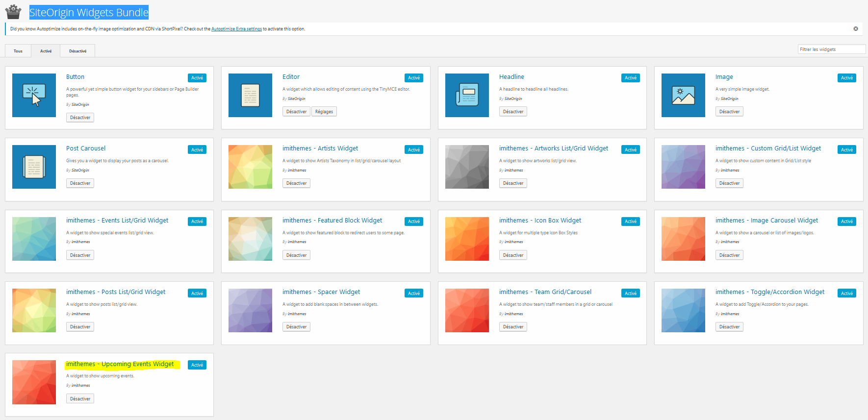Screen dimensions: 868x420
Task: Deactivate the Headline widget
Action: (x=513, y=112)
